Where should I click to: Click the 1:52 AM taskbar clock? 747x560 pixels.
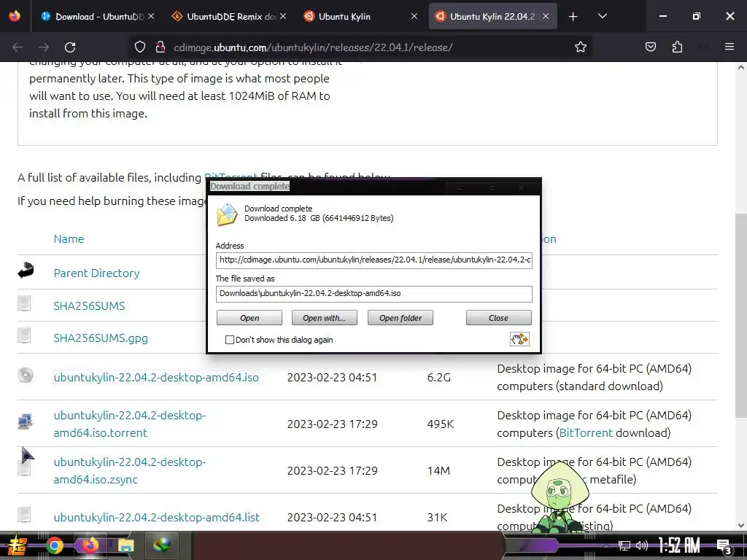679,545
